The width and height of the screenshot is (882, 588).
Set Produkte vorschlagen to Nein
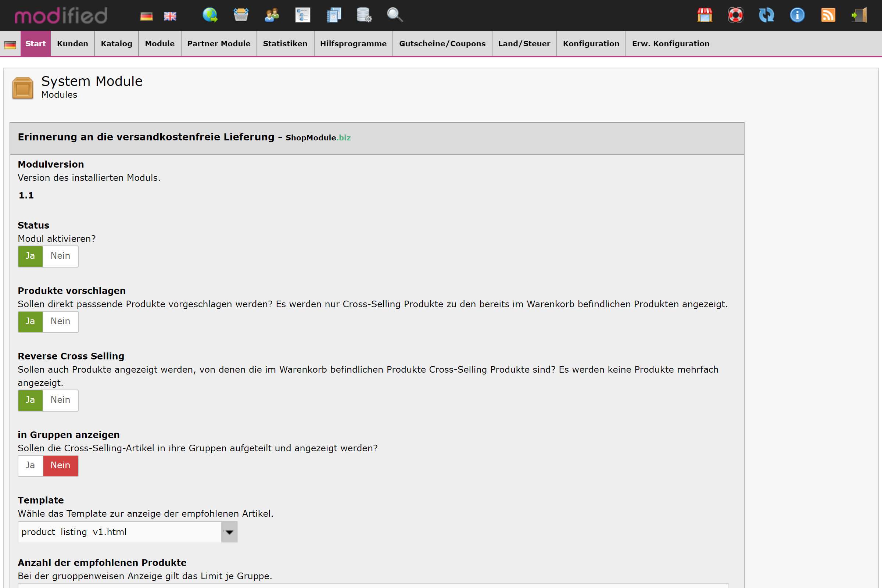(x=60, y=321)
